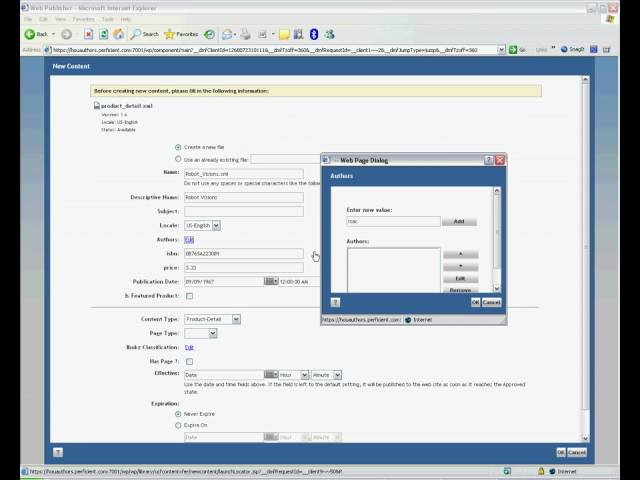Click the Authors Edit link
The width and height of the screenshot is (640, 480).
(x=189, y=240)
